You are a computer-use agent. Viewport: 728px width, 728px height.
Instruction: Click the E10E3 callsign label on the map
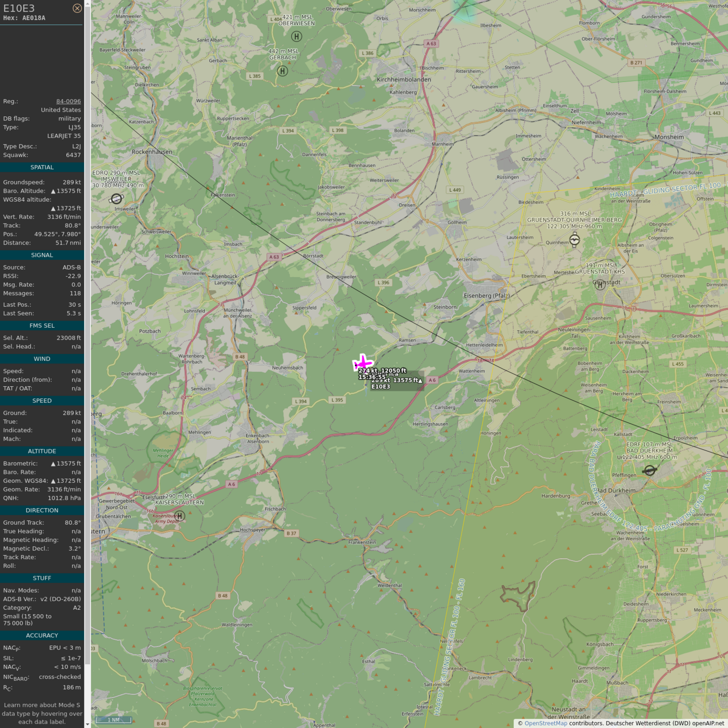[381, 387]
